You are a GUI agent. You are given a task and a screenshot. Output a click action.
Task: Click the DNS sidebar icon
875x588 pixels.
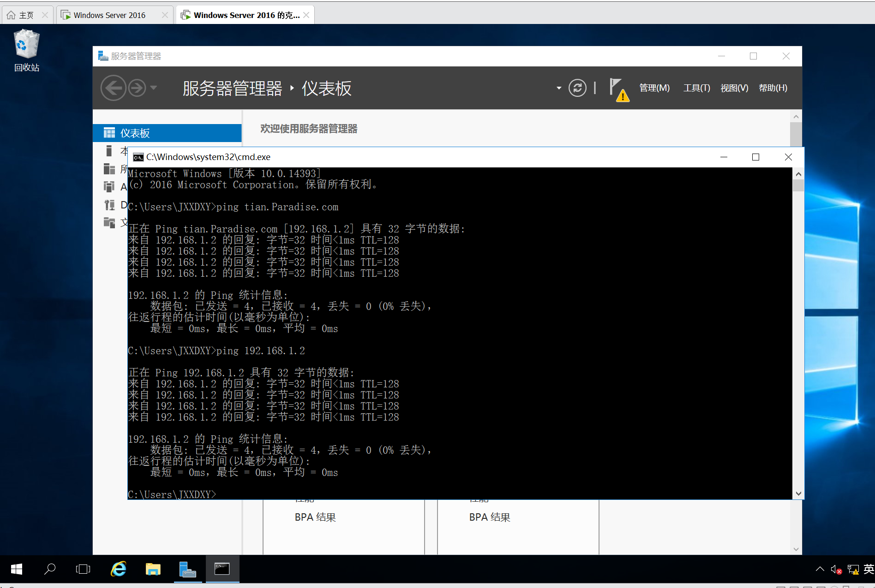click(109, 205)
